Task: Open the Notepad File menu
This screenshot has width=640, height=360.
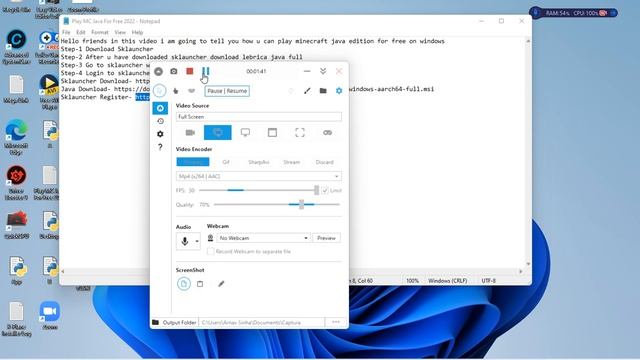Action: [x=66, y=32]
